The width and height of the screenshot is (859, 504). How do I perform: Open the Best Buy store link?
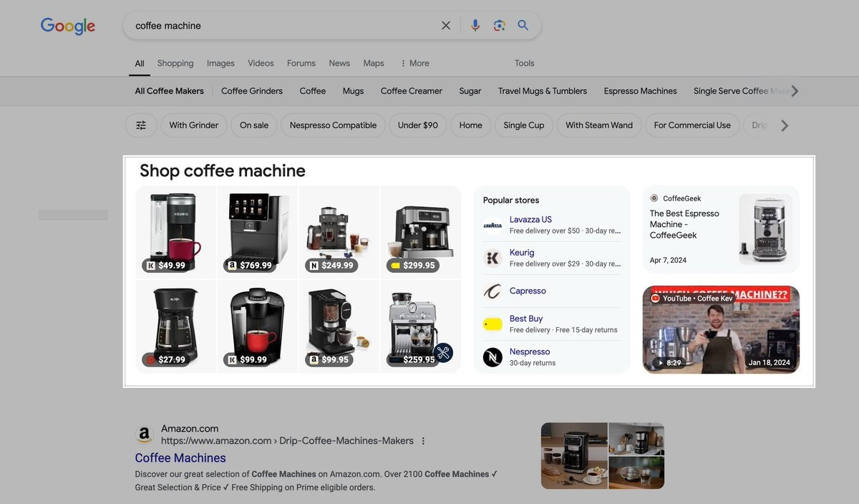pos(526,319)
